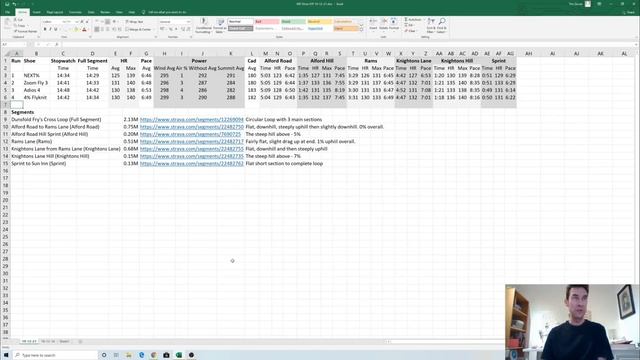Open the Camera app on taskbar
This screenshot has width=640, height=360.
166,355
